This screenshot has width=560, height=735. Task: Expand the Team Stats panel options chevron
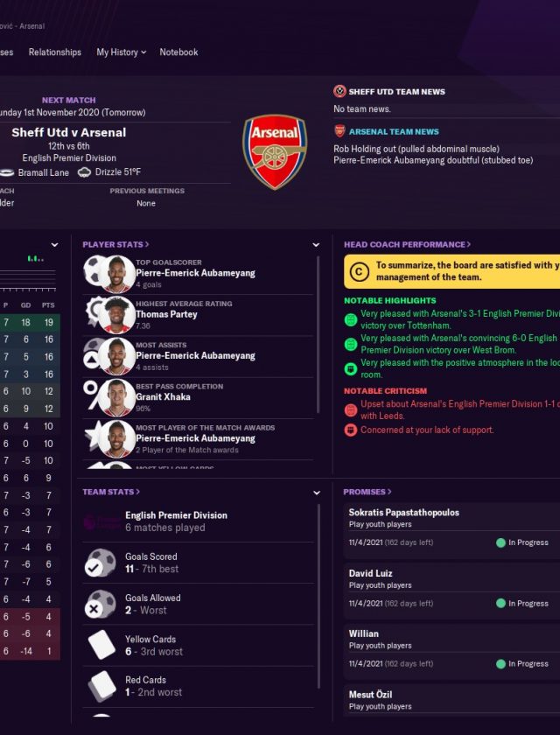click(316, 493)
